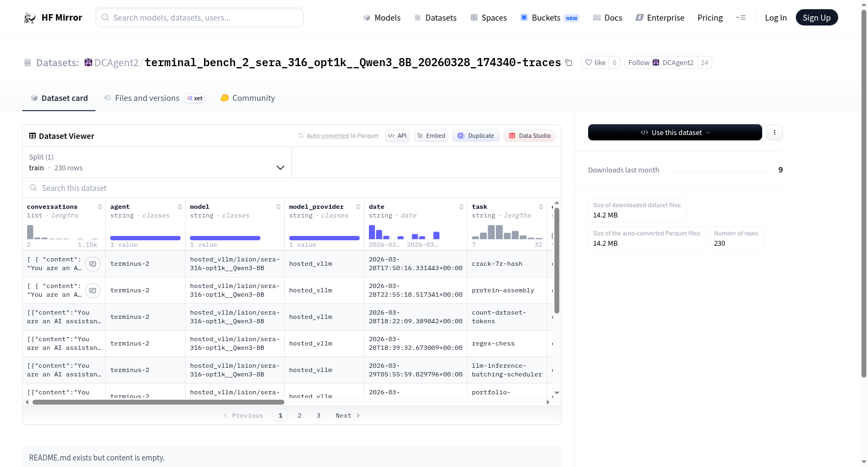Click the HF Mirror logo
The height and width of the screenshot is (467, 868).
(x=53, y=17)
